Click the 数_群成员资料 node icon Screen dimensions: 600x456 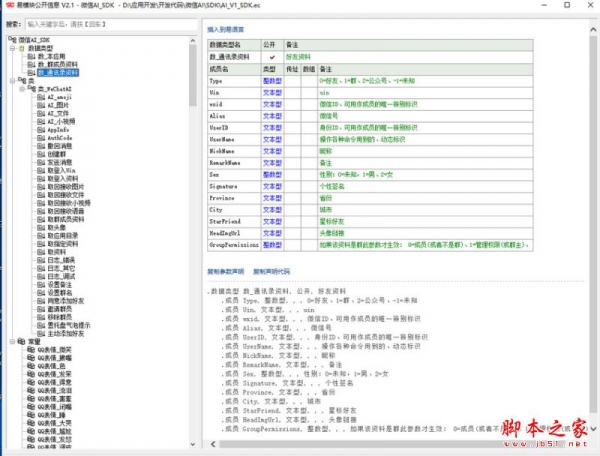coord(29,64)
